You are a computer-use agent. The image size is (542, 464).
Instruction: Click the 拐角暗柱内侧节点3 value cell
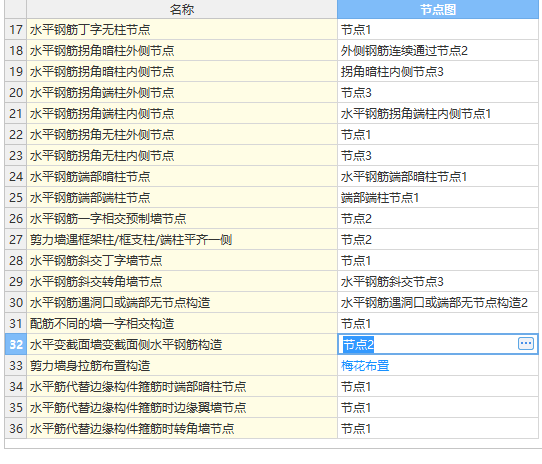click(438, 72)
